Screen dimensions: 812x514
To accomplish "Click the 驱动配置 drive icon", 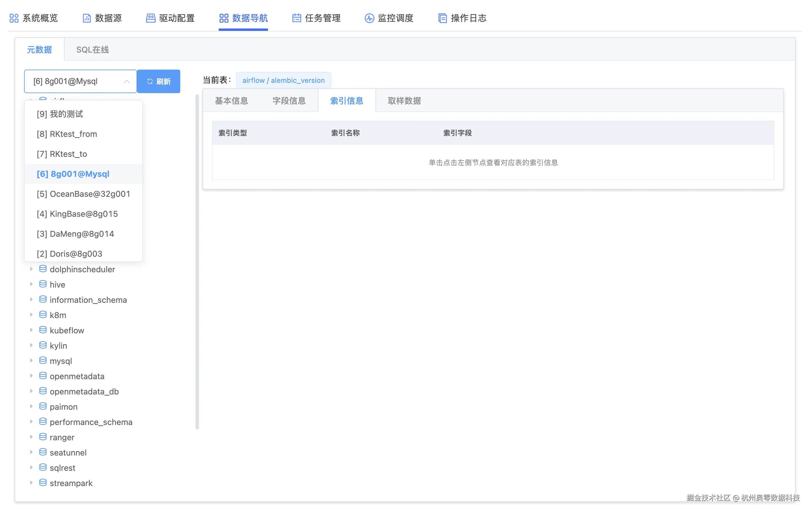I will pyautogui.click(x=150, y=18).
